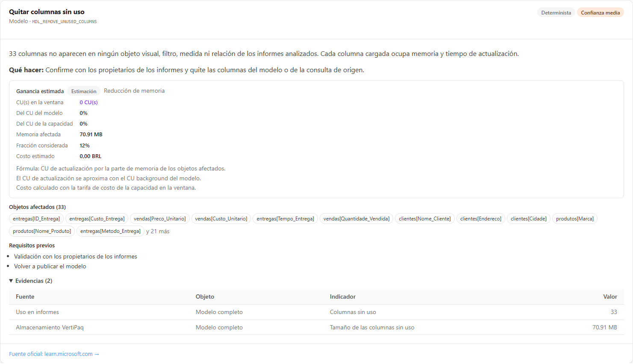Click the '0 CU(s)' value
This screenshot has height=364, width=633.
pos(88,102)
